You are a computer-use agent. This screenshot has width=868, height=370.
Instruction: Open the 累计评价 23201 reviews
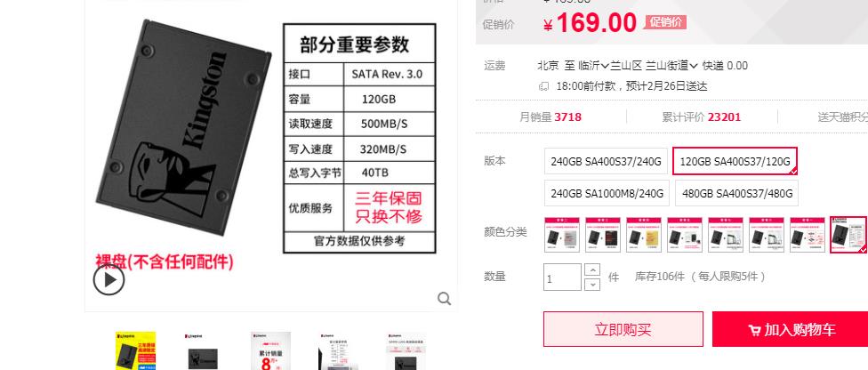(x=702, y=117)
